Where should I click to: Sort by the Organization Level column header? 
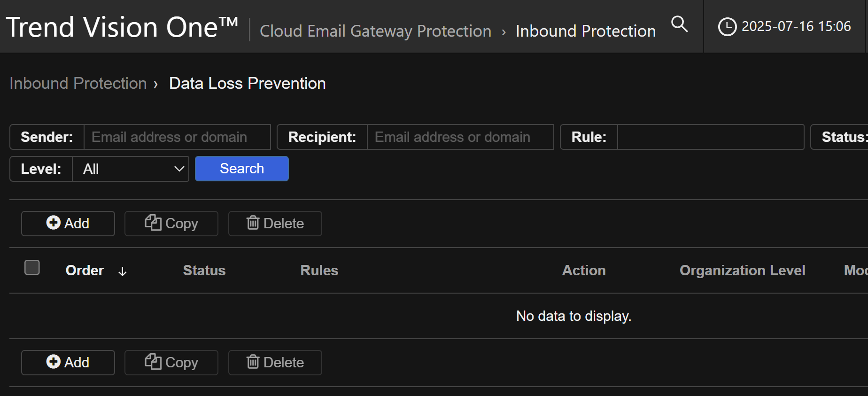[x=742, y=271]
